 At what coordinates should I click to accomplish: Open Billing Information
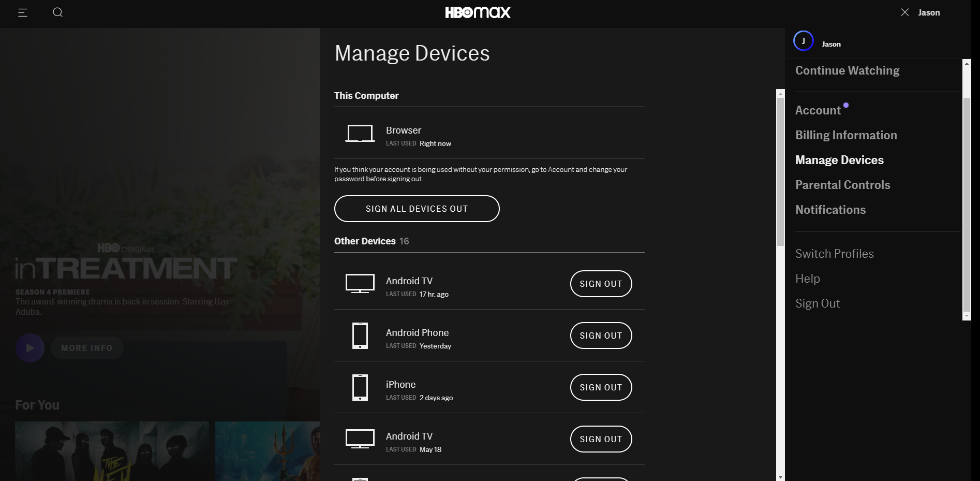coord(847,135)
